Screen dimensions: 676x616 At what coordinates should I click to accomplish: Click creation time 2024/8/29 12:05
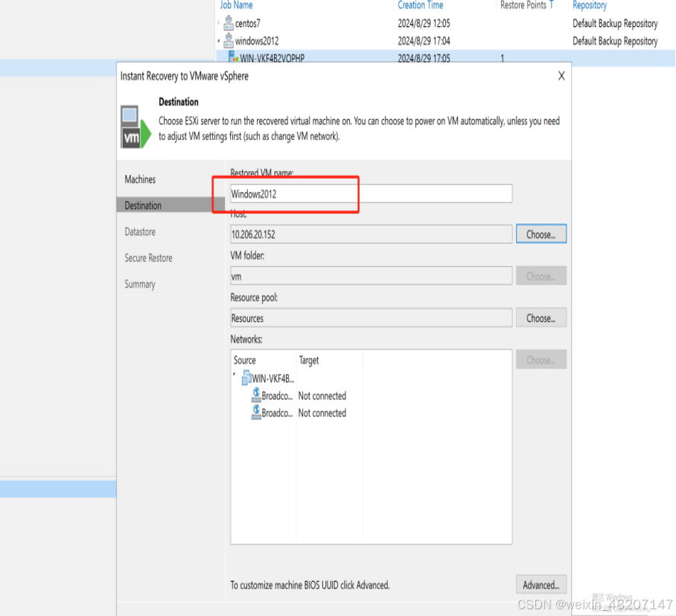(x=424, y=23)
